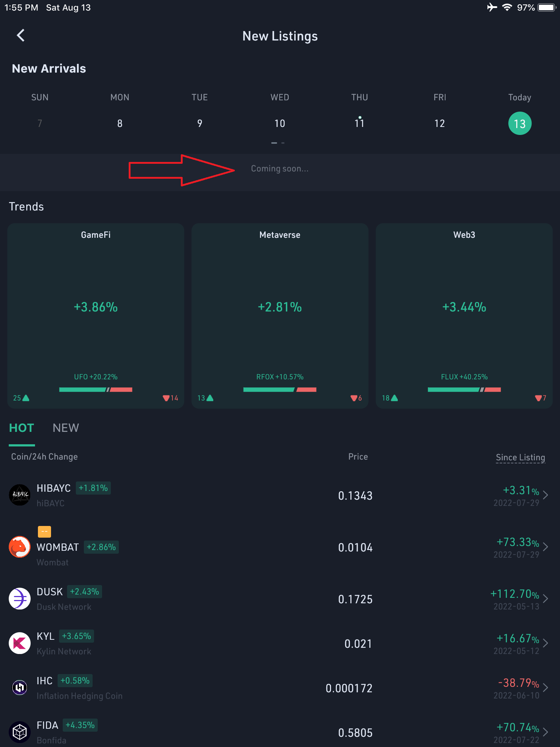Tap Web3 gainers up-triangle count 18
Screen dimensions: 560x747
coord(390,398)
